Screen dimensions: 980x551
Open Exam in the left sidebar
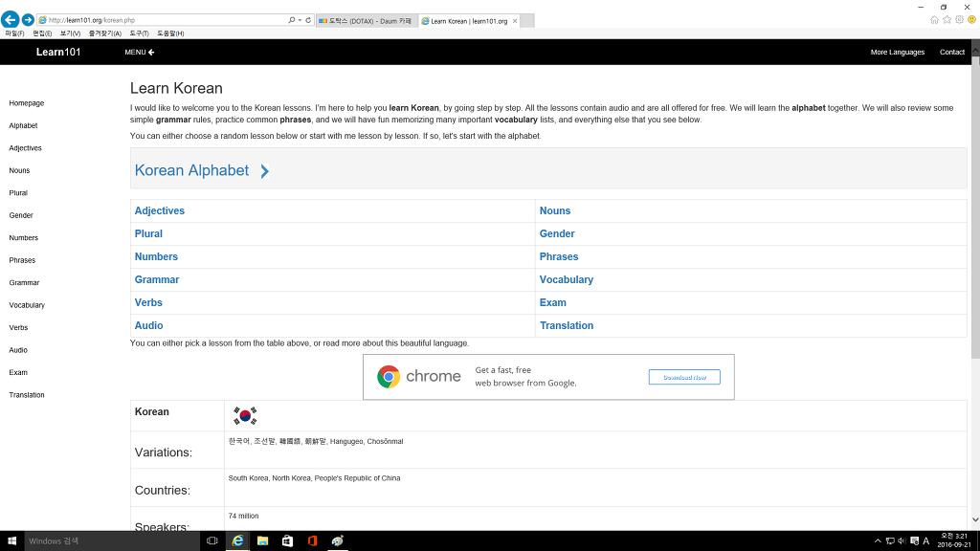pyautogui.click(x=18, y=373)
